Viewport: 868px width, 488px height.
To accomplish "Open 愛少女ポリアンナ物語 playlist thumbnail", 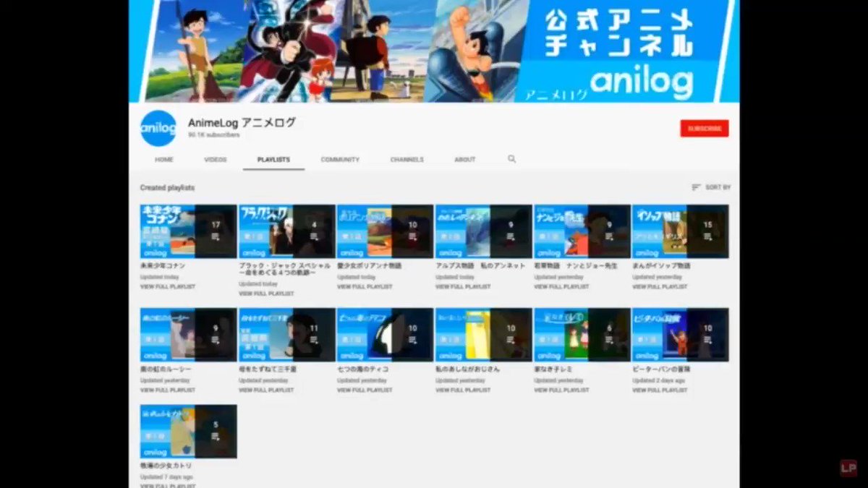I will click(386, 231).
